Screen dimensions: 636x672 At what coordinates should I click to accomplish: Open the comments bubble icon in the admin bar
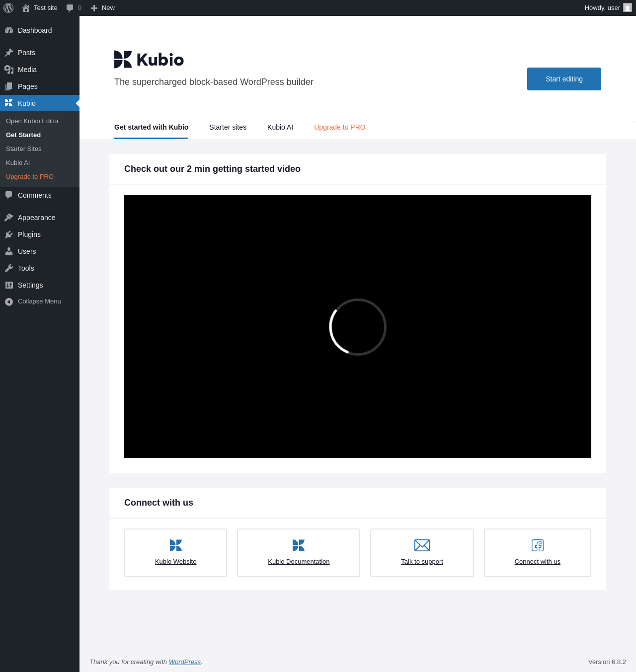(70, 8)
